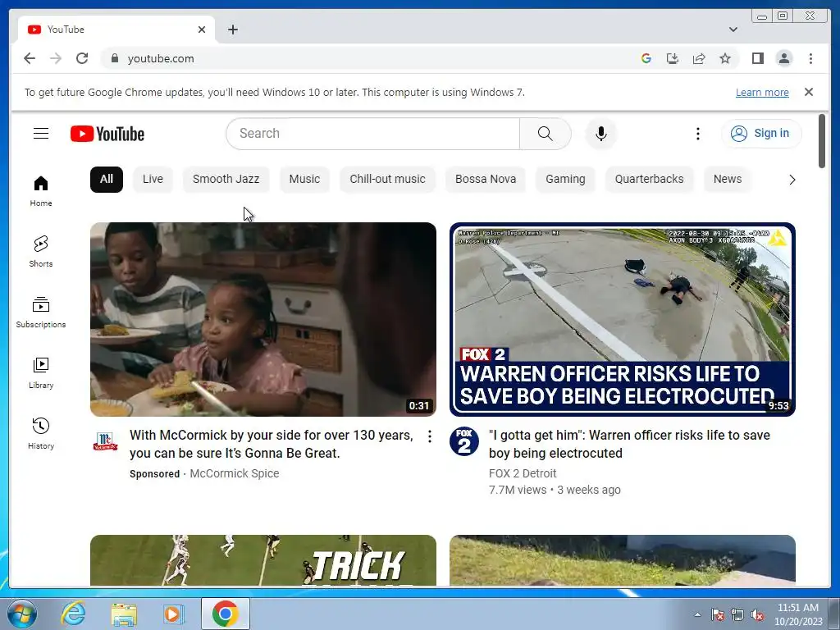Go back with browser back arrow
The height and width of the screenshot is (630, 840).
tap(30, 58)
